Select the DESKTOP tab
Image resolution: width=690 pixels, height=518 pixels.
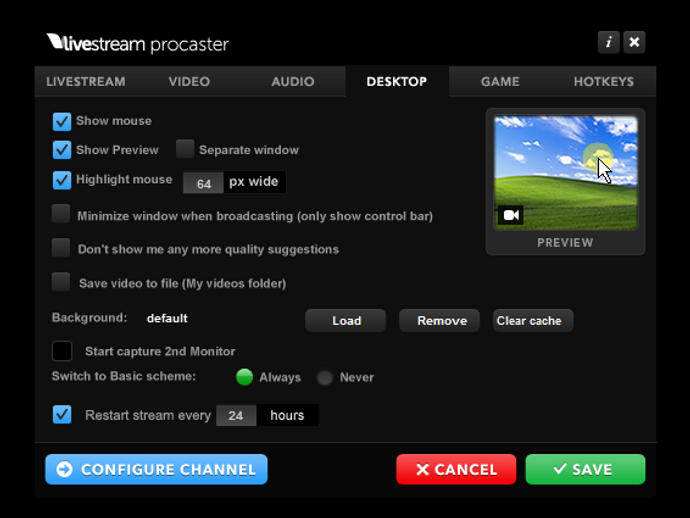397,81
